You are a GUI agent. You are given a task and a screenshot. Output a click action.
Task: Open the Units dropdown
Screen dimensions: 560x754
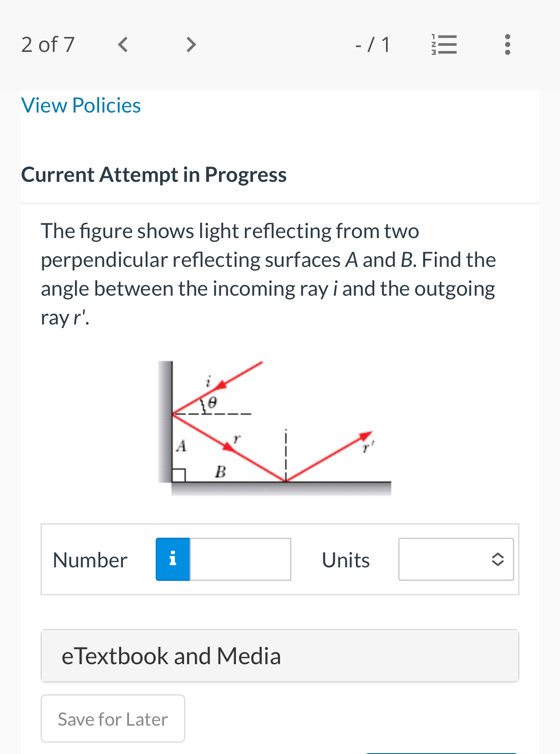coord(456,559)
